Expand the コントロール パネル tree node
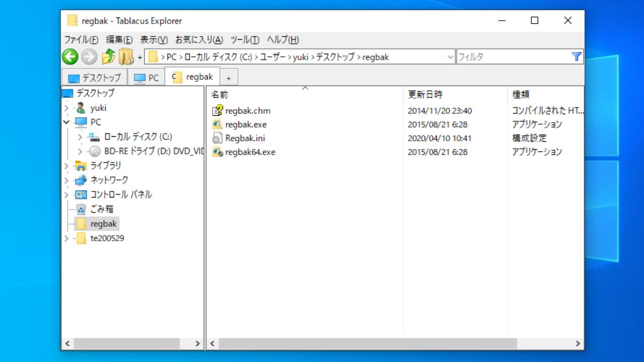The height and width of the screenshot is (362, 644). [x=67, y=195]
